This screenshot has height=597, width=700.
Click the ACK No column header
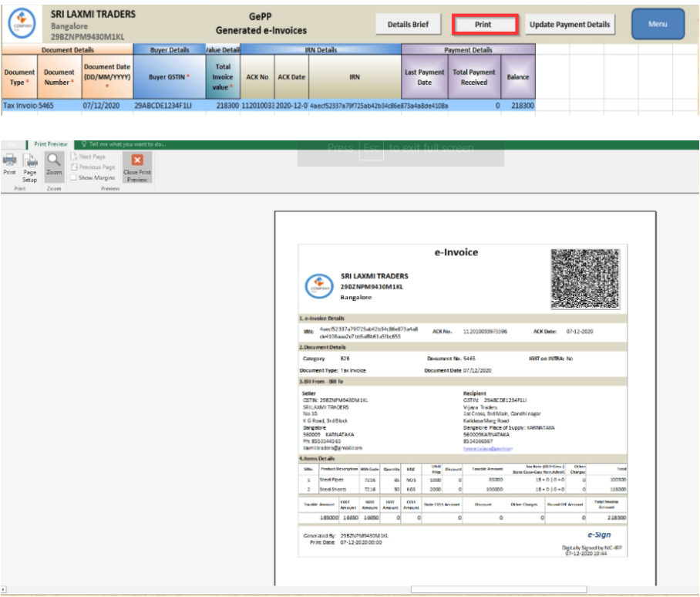point(257,77)
